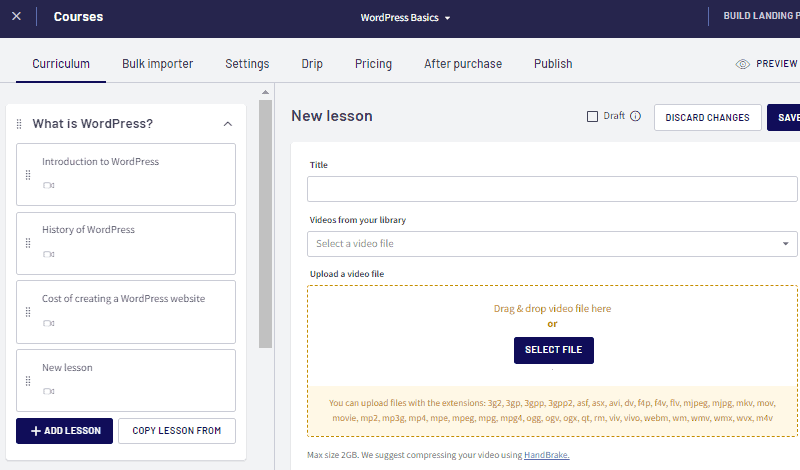Select the Pricing tab
The height and width of the screenshot is (470, 800).
pos(373,64)
